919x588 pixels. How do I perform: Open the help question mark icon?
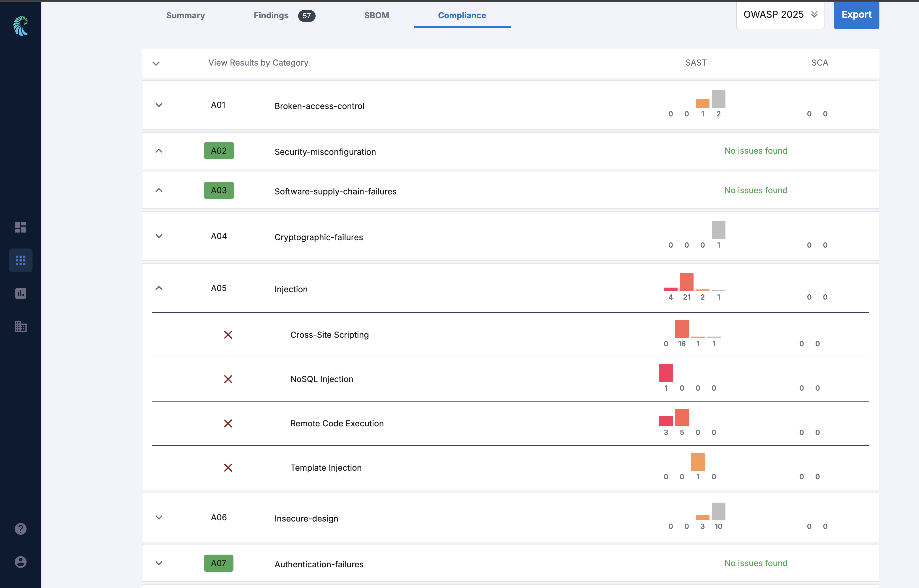coord(21,529)
